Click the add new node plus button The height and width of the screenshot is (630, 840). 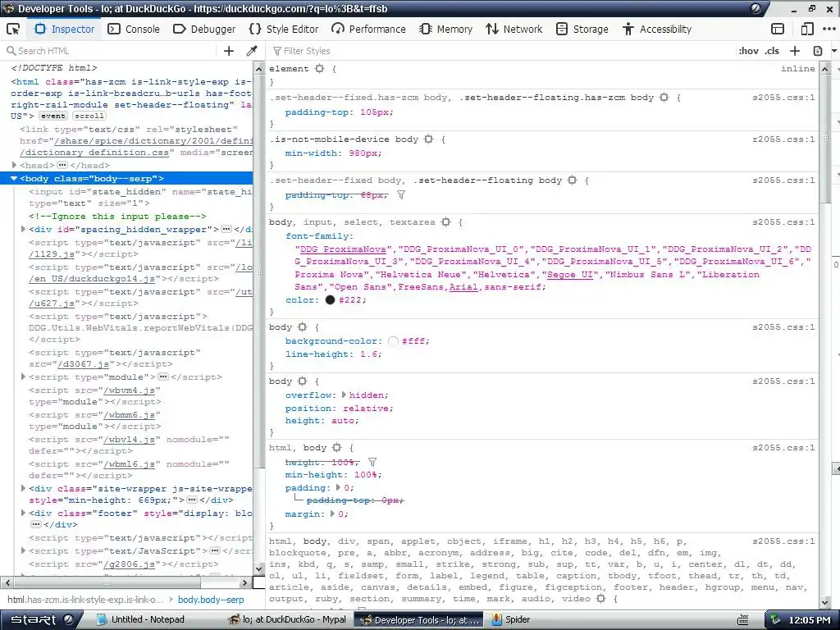(x=229, y=51)
